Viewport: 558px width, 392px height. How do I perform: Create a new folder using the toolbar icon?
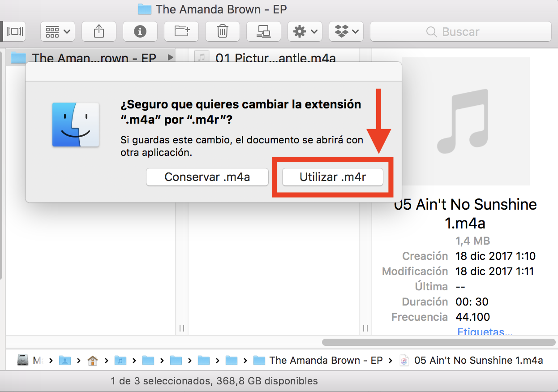pyautogui.click(x=181, y=31)
